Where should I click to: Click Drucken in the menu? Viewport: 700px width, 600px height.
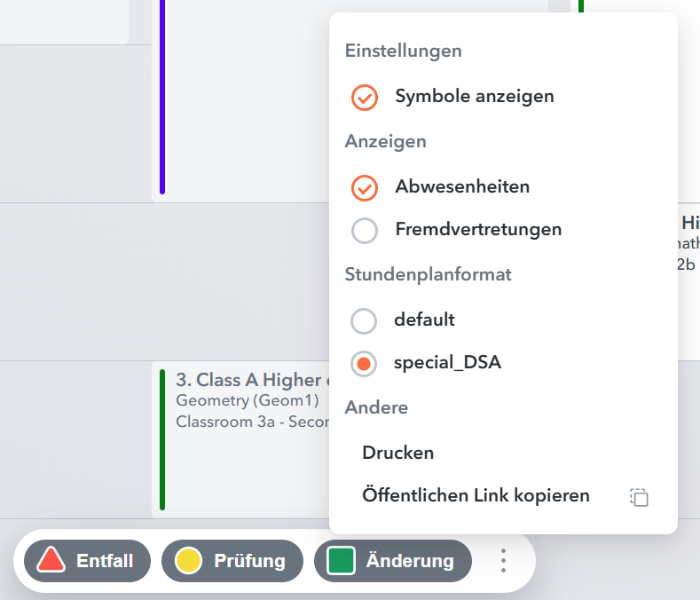398,453
